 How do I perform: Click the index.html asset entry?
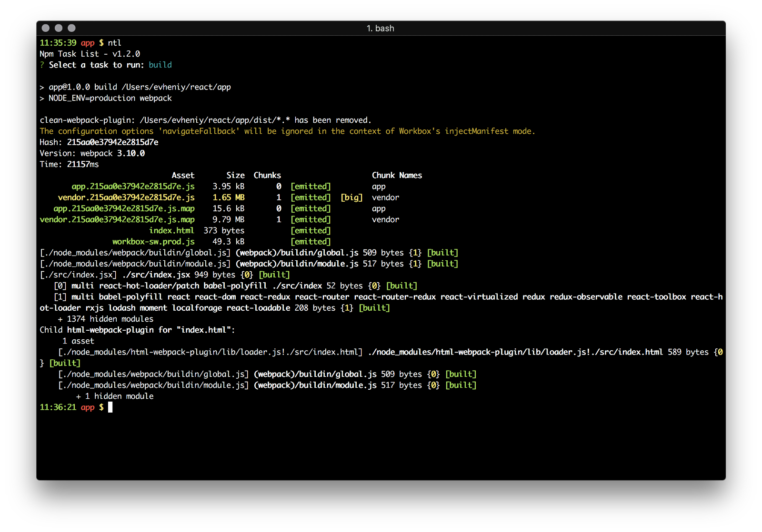[171, 230]
